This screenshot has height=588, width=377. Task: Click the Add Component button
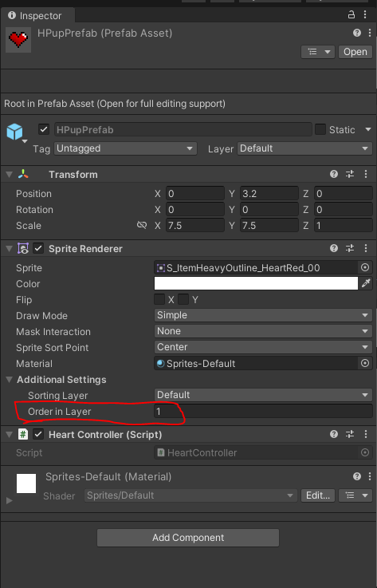click(x=188, y=538)
